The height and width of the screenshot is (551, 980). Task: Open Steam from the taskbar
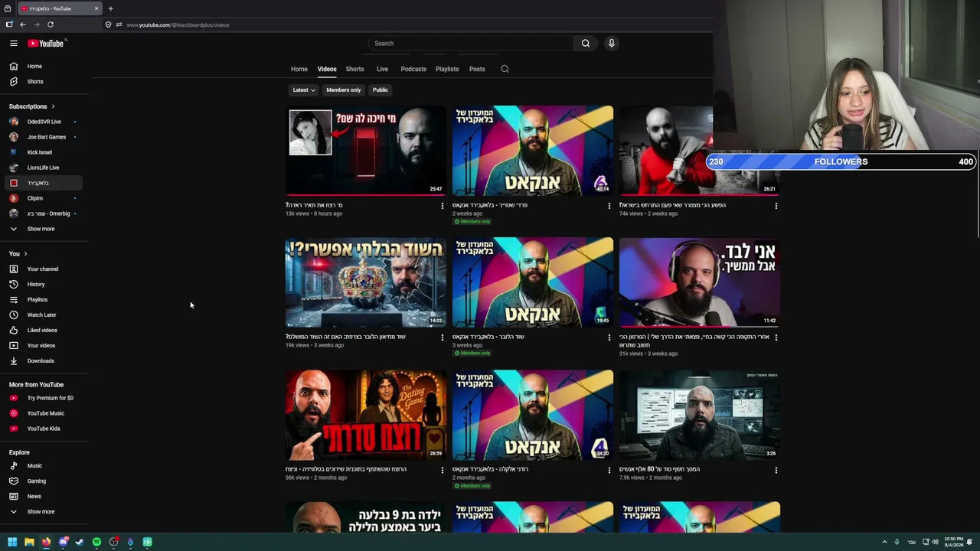80,542
